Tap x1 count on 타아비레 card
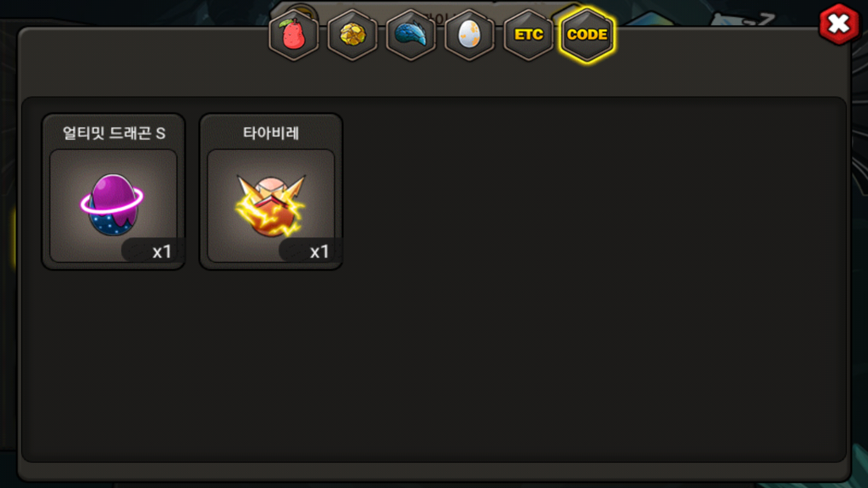This screenshot has height=488, width=868. 319,251
